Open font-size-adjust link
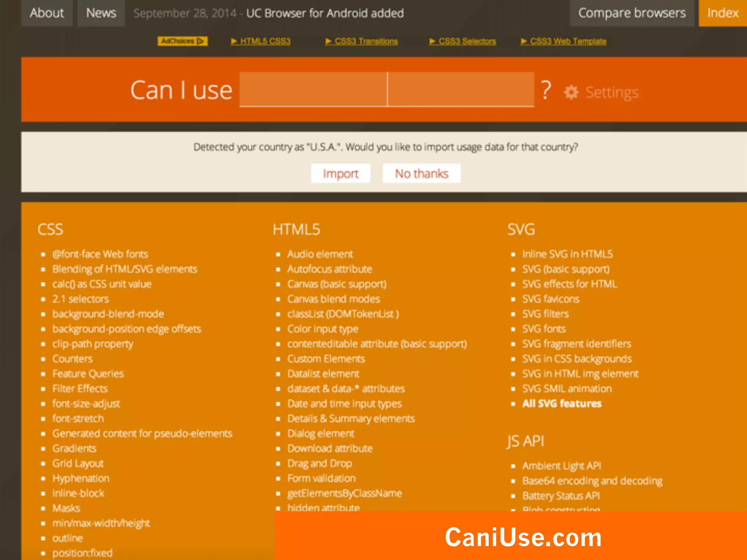747x560 pixels. pos(86,404)
